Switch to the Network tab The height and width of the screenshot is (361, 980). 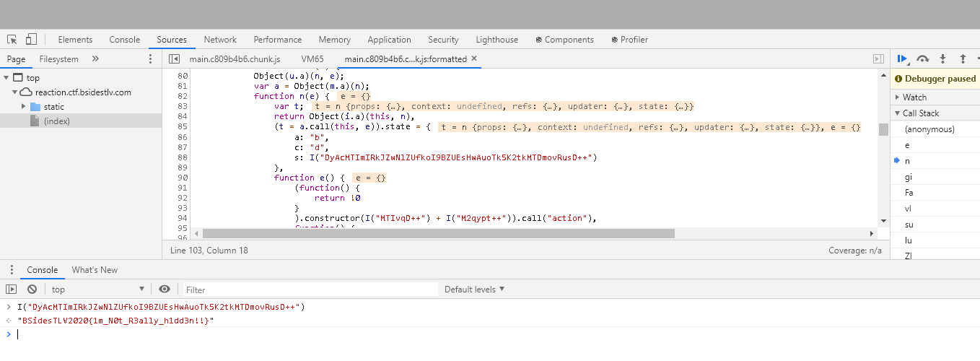tap(220, 40)
